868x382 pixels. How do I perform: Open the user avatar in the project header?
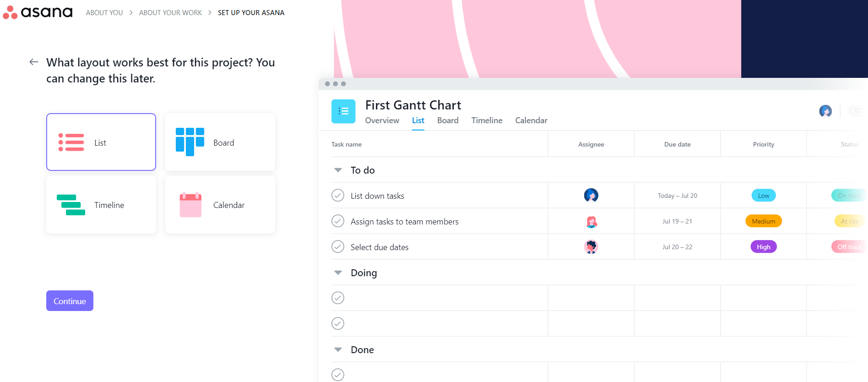tap(825, 111)
